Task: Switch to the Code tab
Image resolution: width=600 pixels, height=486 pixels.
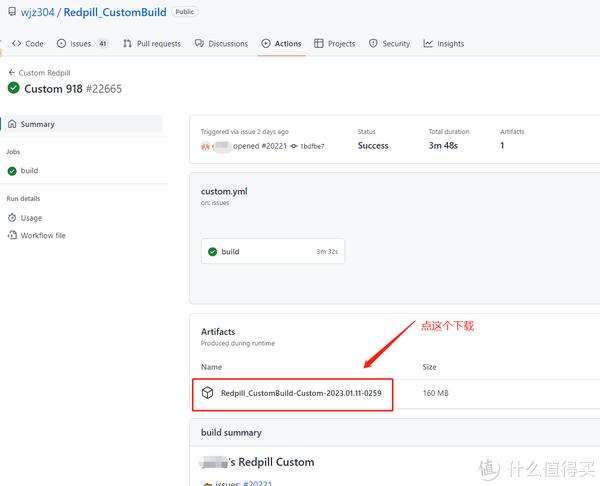Action: [x=28, y=44]
